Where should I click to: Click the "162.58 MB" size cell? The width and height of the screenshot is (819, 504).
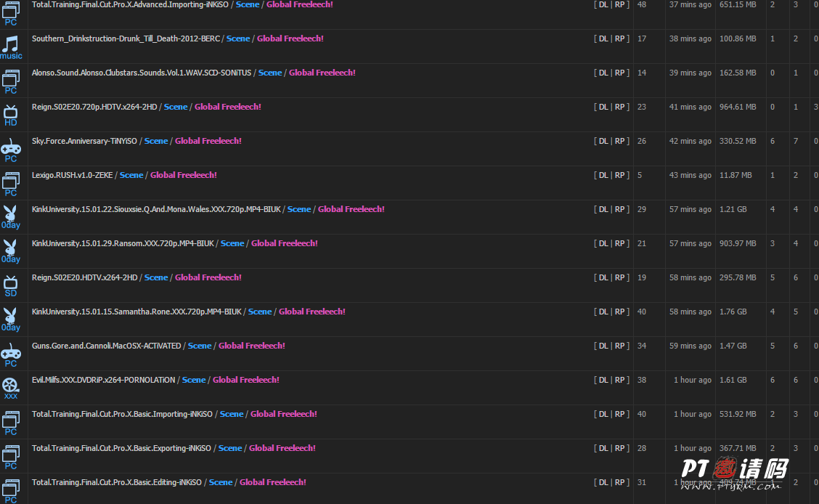738,73
